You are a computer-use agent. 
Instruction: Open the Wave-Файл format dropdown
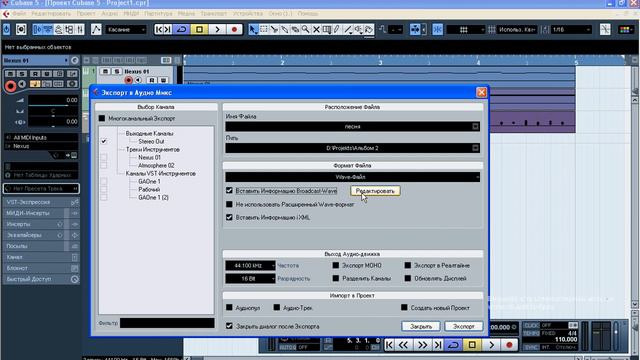tap(353, 177)
